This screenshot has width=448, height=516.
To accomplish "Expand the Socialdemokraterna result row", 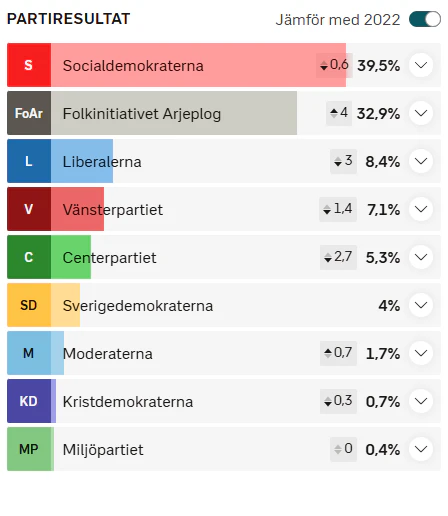I will (421, 65).
